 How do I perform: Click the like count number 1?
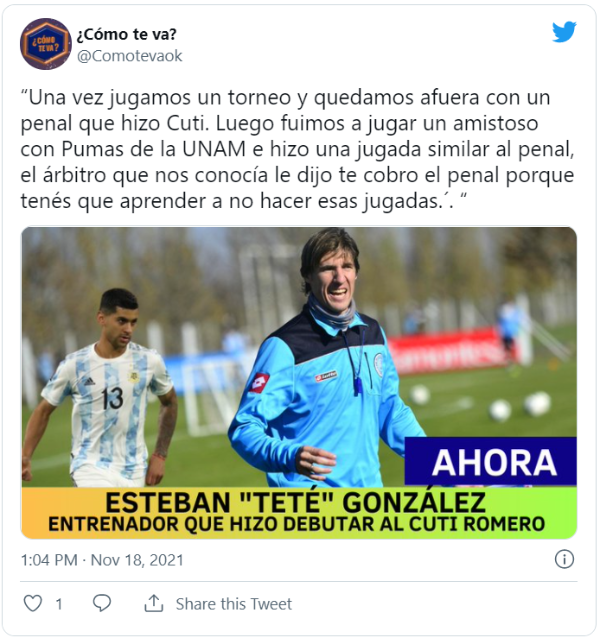tap(59, 604)
